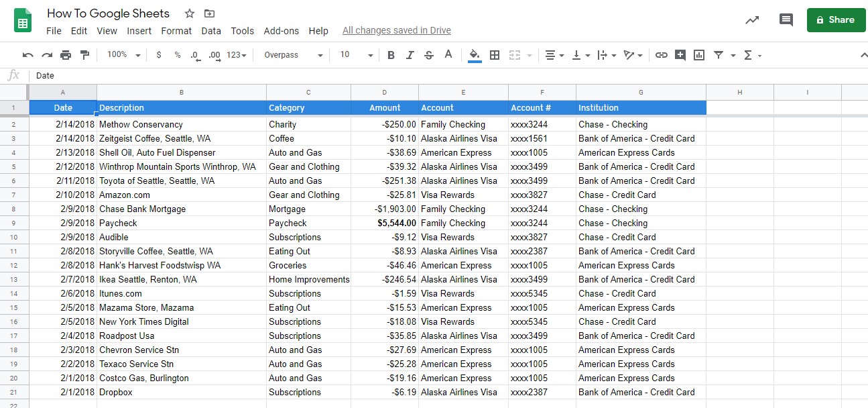Open the Add-ons menu
This screenshot has width=868, height=408.
click(x=282, y=31)
